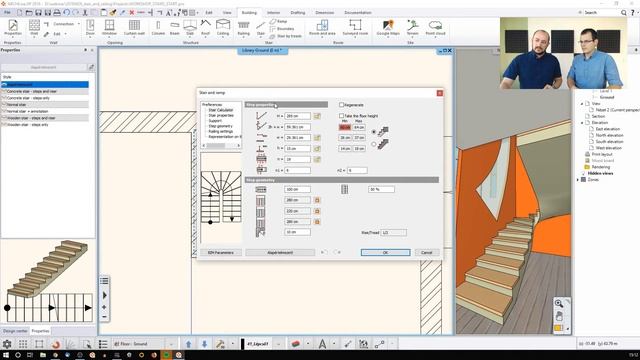
Task: Select the Surveyed room tool
Action: pyautogui.click(x=355, y=28)
